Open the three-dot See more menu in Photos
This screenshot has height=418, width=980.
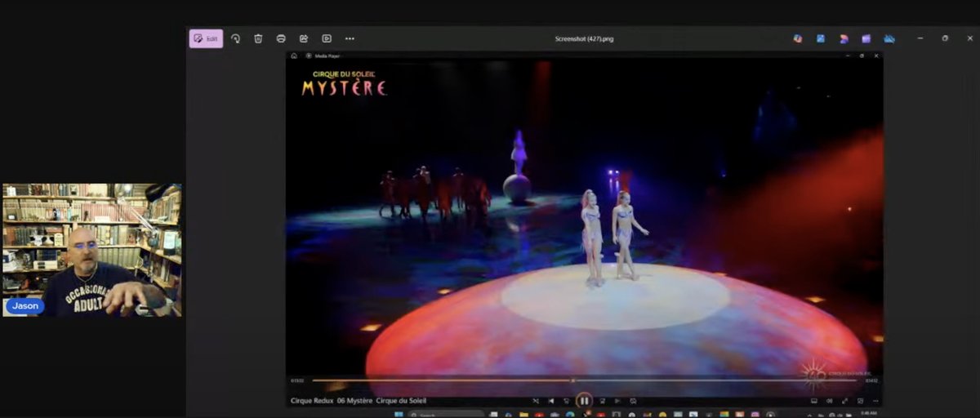click(350, 38)
